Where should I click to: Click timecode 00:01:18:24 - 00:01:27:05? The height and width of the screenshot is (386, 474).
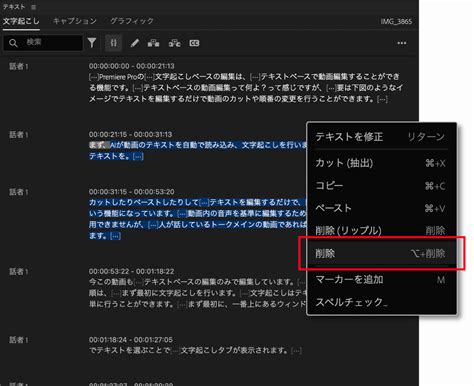[x=131, y=340]
